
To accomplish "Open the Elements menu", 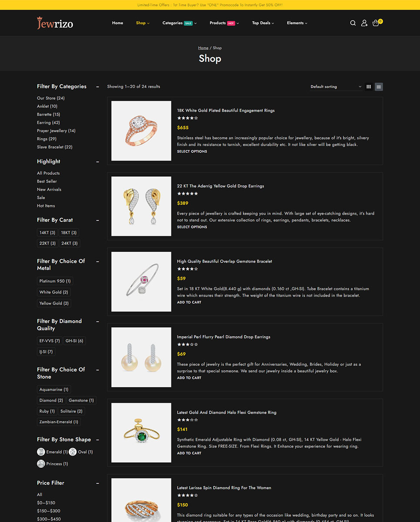I will [297, 23].
